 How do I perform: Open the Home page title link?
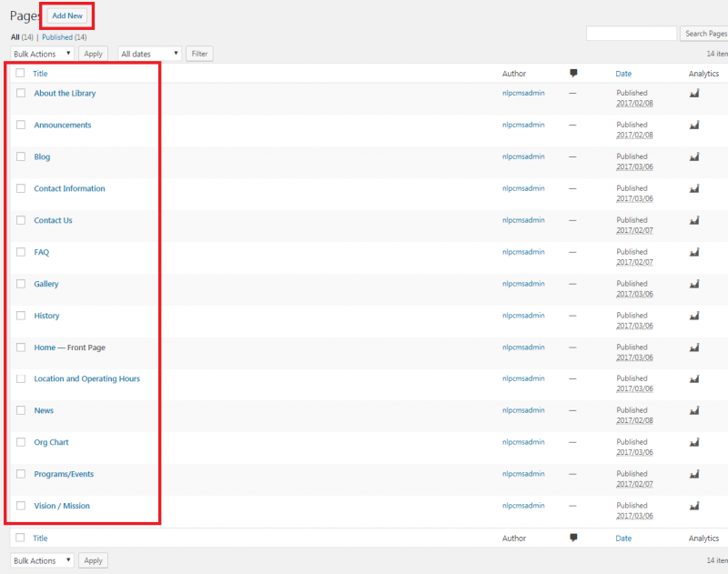pos(45,347)
